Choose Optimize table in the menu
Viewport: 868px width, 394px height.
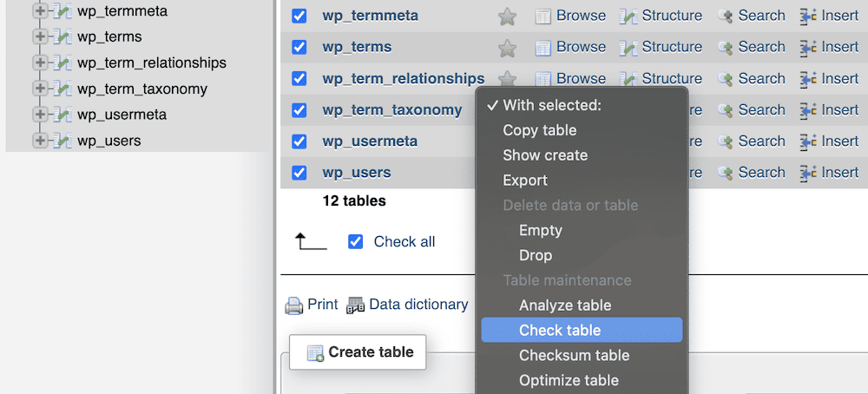click(569, 380)
